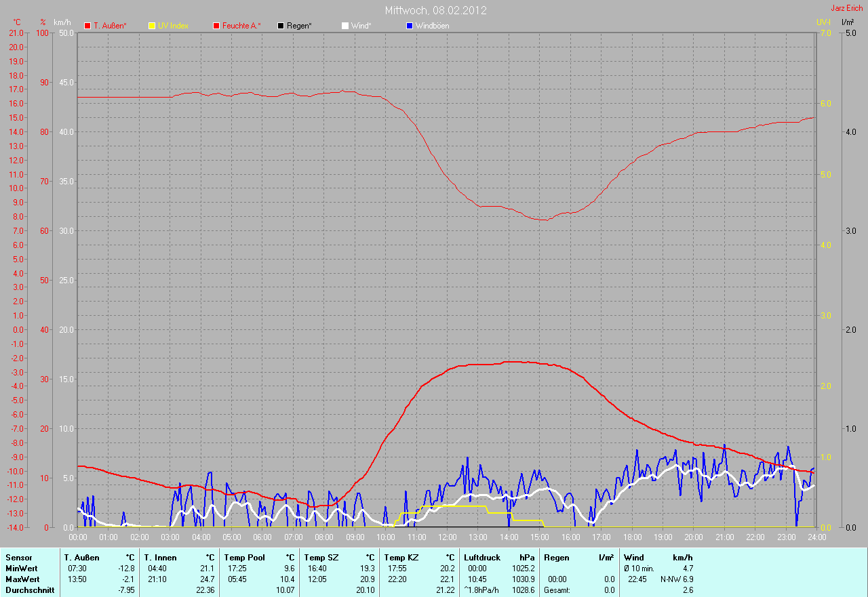This screenshot has height=597, width=868.
Task: Select the T. Innen column header
Action: tap(160, 558)
